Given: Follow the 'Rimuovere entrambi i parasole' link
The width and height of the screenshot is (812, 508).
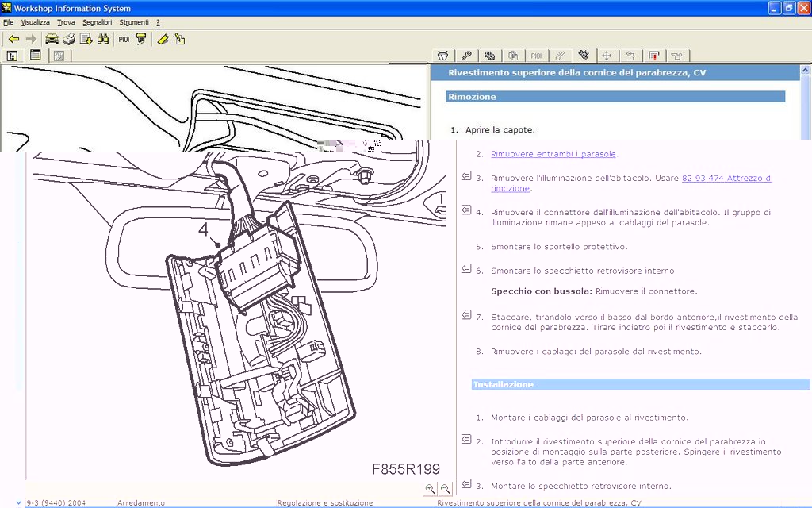Looking at the screenshot, I should click(553, 154).
